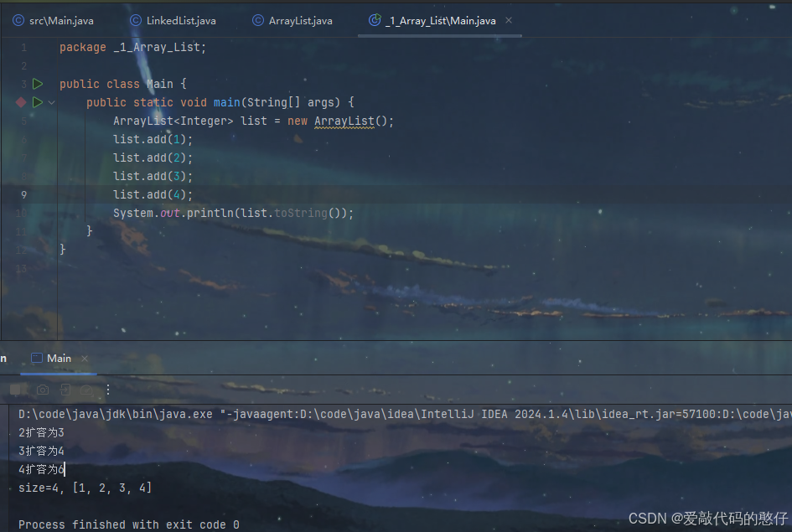The width and height of the screenshot is (792, 532).
Task: Switch to the ArrayList.java tab
Action: pos(292,21)
